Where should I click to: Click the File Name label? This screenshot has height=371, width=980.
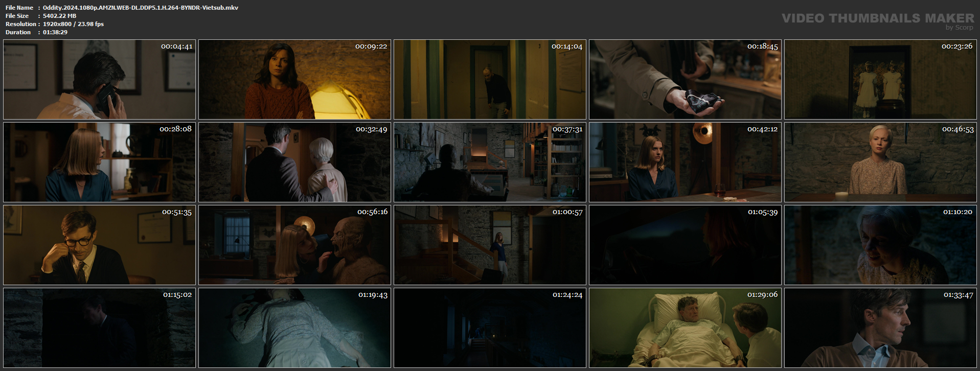pos(19,8)
